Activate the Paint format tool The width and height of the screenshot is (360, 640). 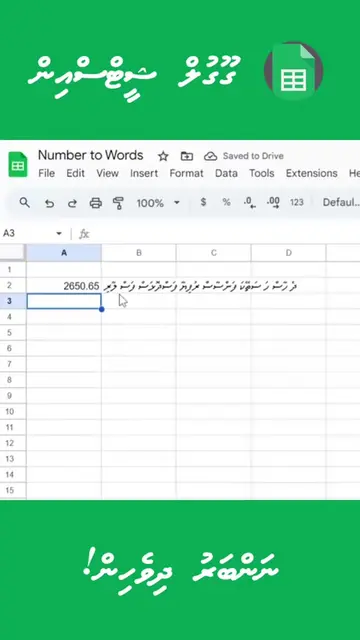coord(118,203)
